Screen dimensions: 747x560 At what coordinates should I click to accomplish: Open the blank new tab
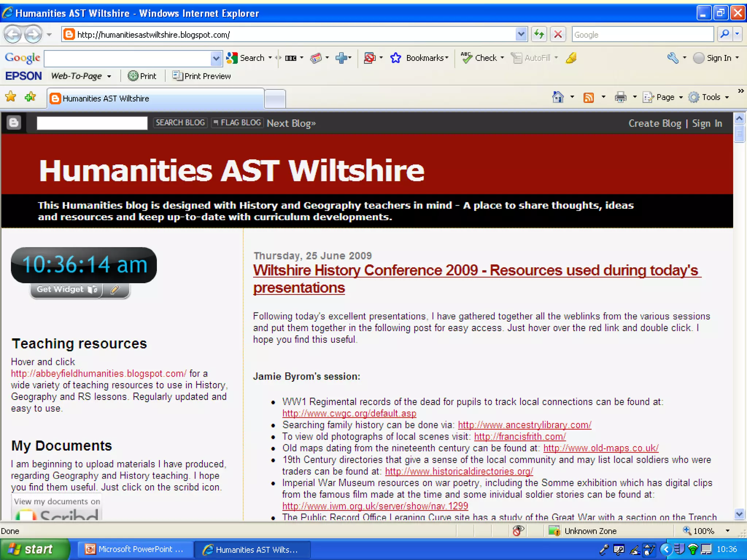pos(275,99)
